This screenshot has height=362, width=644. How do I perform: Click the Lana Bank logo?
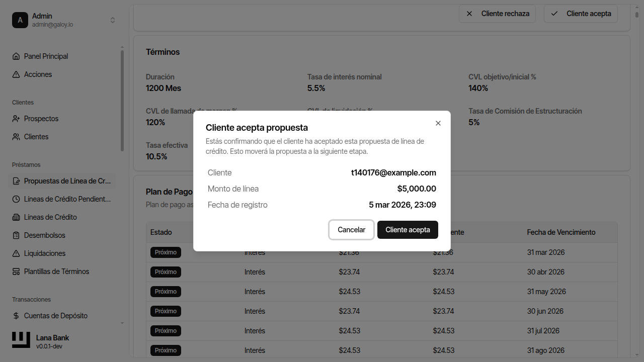pyautogui.click(x=21, y=340)
